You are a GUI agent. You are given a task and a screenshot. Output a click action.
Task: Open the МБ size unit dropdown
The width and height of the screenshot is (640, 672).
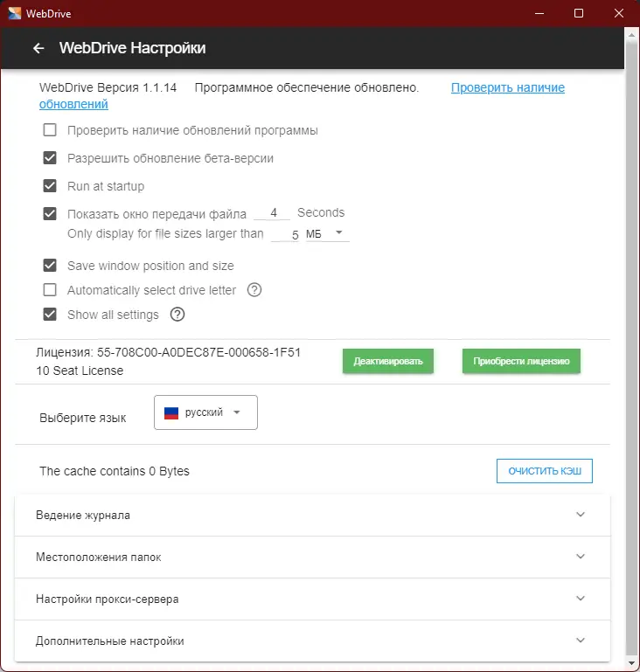pyautogui.click(x=328, y=233)
